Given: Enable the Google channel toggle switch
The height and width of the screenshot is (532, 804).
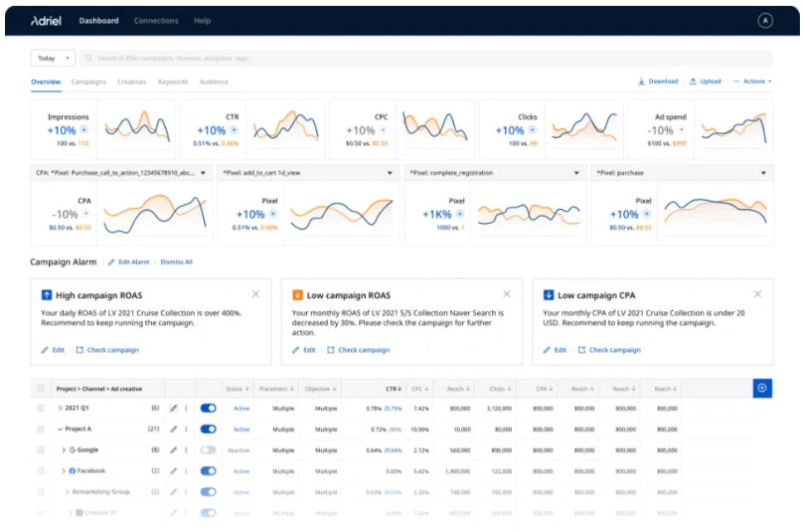Looking at the screenshot, I should pos(208,450).
